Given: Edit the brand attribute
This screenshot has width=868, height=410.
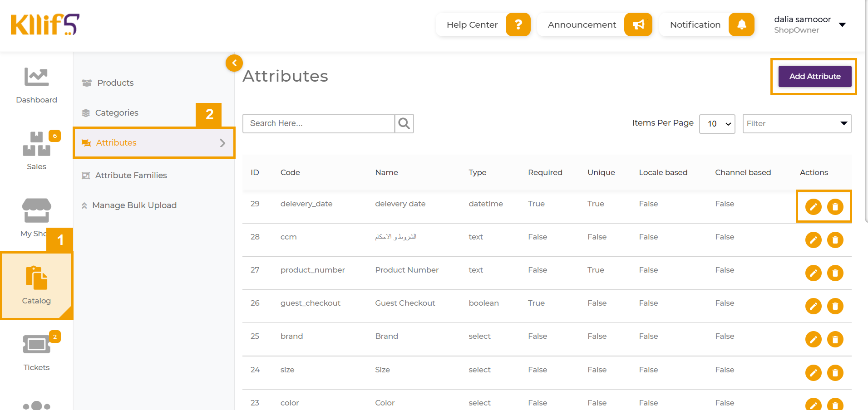Looking at the screenshot, I should coord(814,339).
